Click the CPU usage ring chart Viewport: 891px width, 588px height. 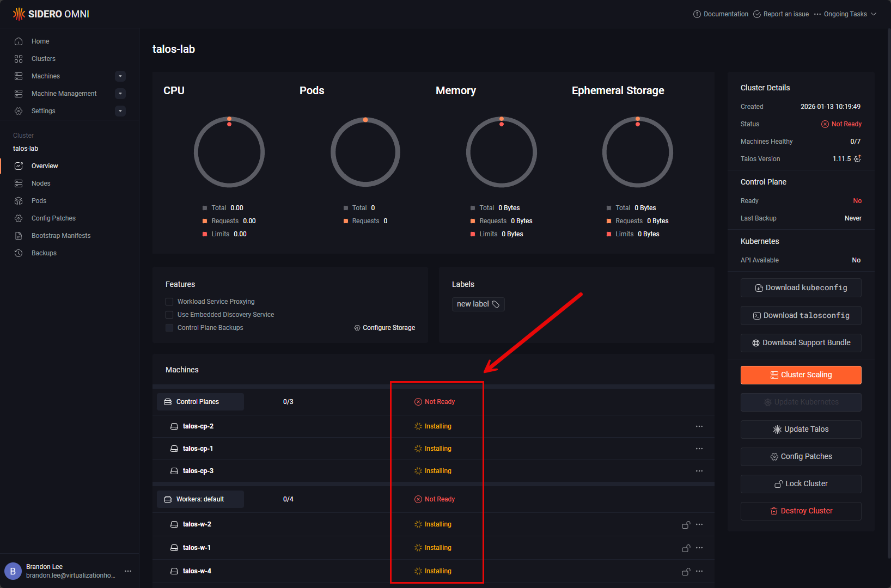pyautogui.click(x=229, y=152)
